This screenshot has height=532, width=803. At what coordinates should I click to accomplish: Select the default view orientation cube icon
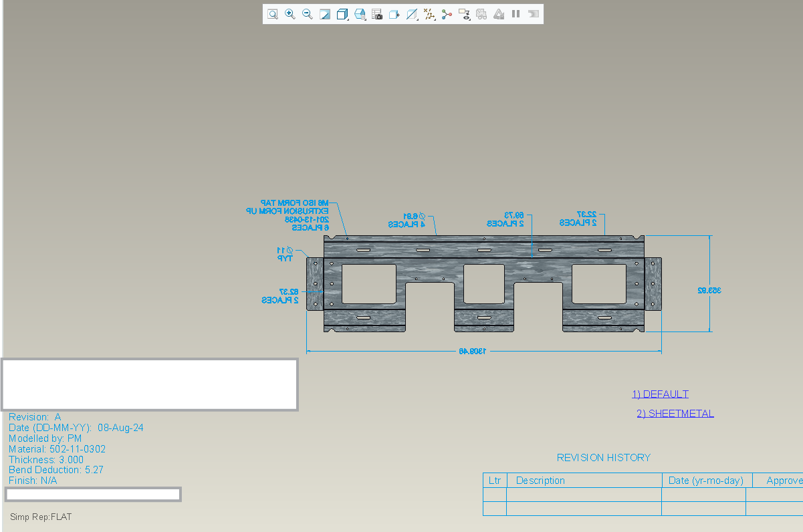pos(342,13)
